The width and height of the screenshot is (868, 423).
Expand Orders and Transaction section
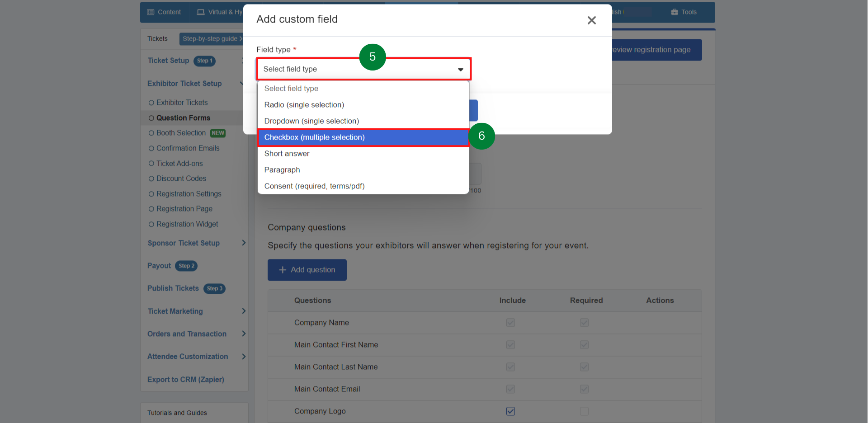244,334
